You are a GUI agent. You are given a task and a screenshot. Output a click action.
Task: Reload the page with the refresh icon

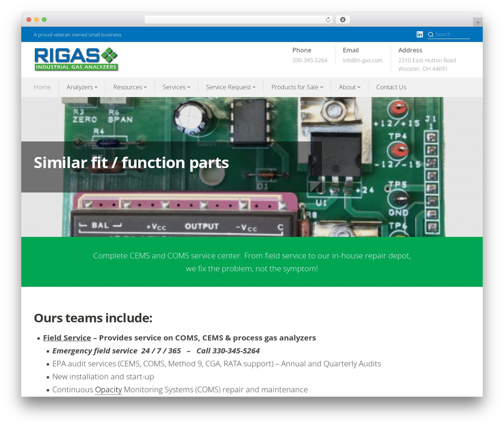[x=328, y=20]
